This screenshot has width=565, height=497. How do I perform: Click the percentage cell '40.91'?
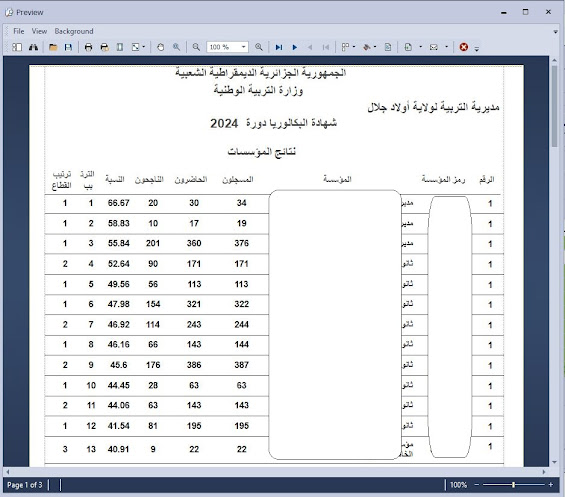tap(119, 449)
